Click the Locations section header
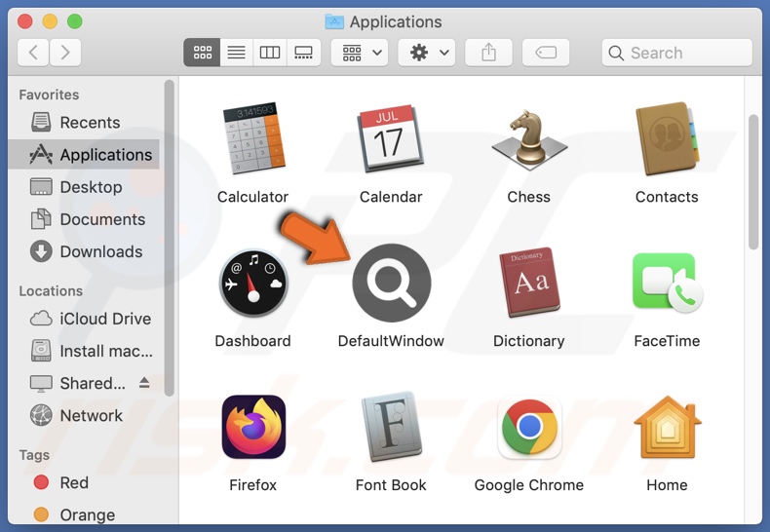 (x=51, y=290)
